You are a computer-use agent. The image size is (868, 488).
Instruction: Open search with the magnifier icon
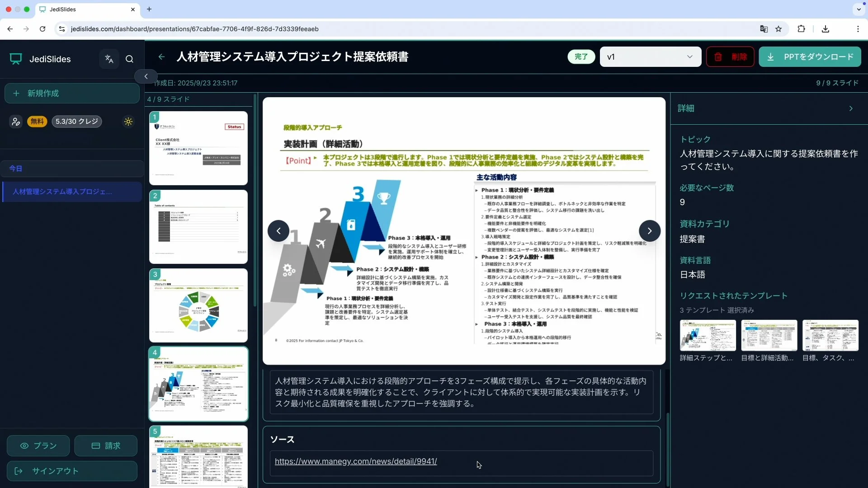[129, 59]
